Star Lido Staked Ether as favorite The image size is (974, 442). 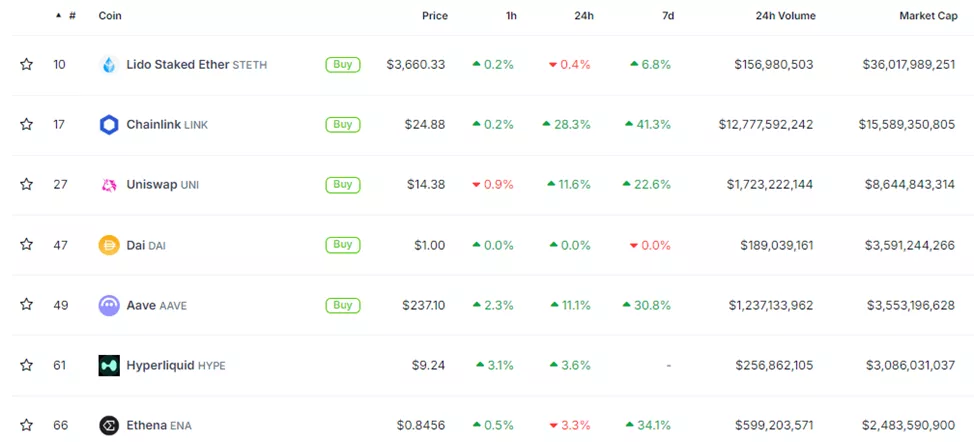(x=27, y=65)
